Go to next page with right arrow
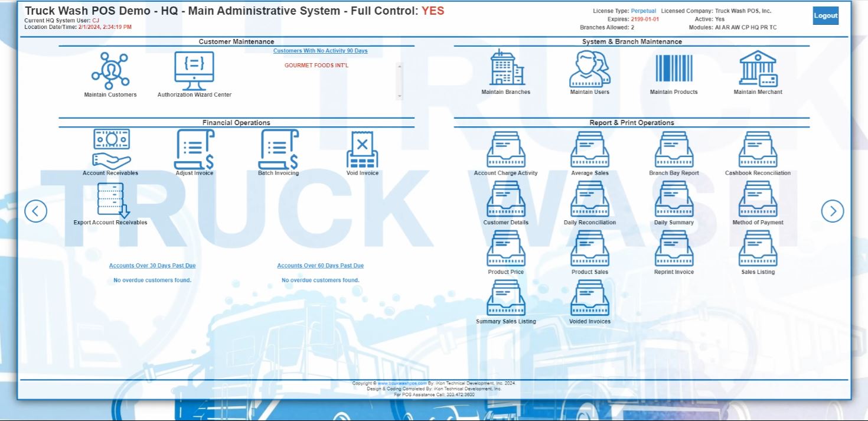Screen dimensions: 868x421 point(833,211)
